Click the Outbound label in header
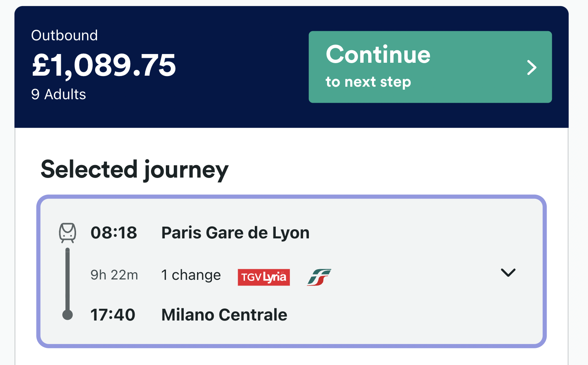The image size is (588, 365). coord(64,35)
